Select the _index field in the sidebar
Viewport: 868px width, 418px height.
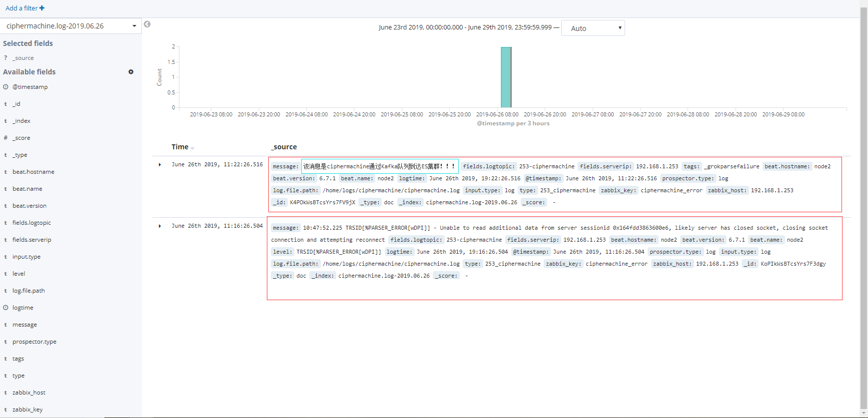tap(21, 121)
